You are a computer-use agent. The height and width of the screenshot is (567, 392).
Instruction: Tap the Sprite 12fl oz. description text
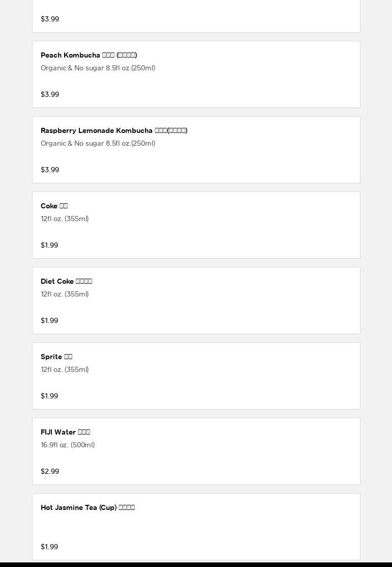pyautogui.click(x=65, y=369)
